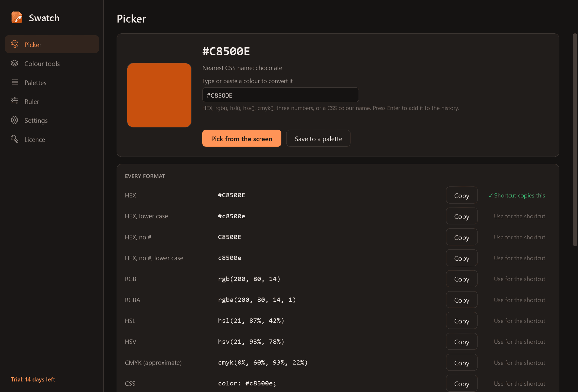
Task: Use HEX, no #, lower case for shortcut
Action: 519,258
